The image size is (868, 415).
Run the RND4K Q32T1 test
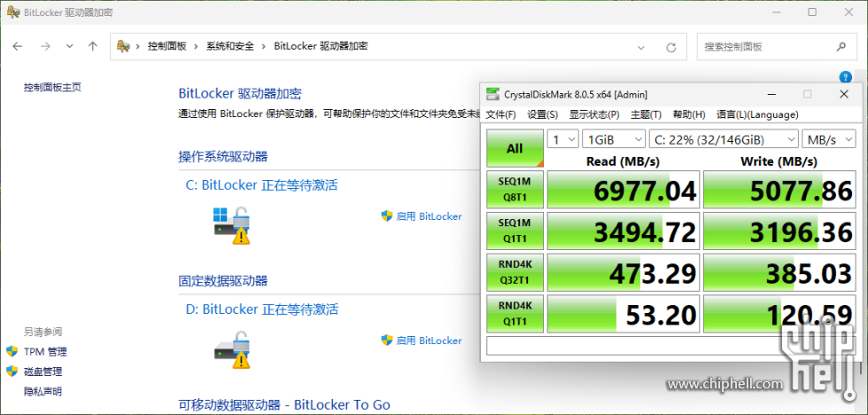[515, 272]
